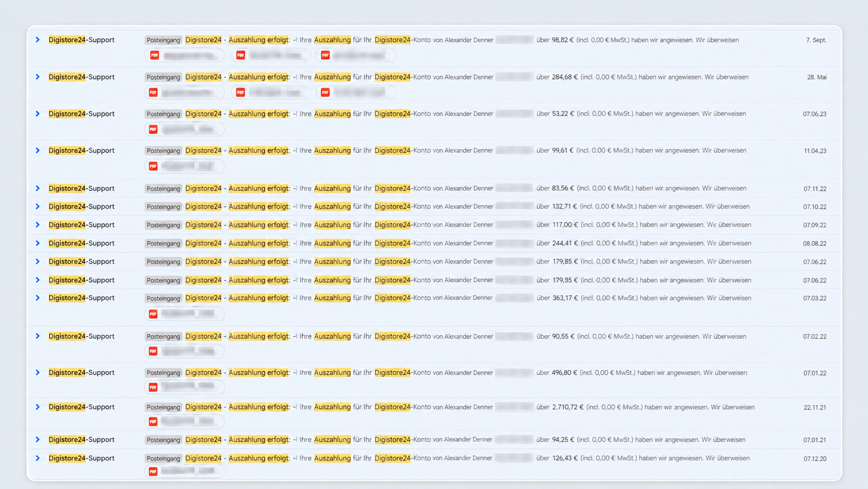Expand the 07.01.22 email chevron
Image resolution: width=868 pixels, height=489 pixels.
pyautogui.click(x=37, y=373)
